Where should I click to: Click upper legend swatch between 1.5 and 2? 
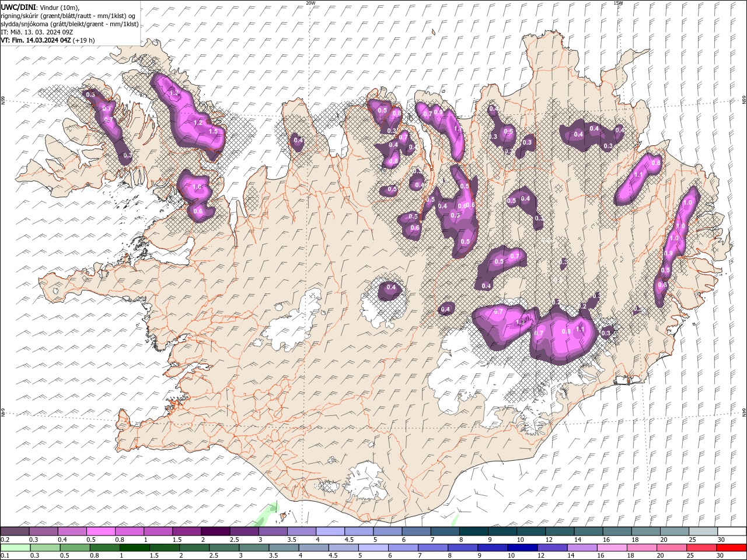tap(186, 531)
